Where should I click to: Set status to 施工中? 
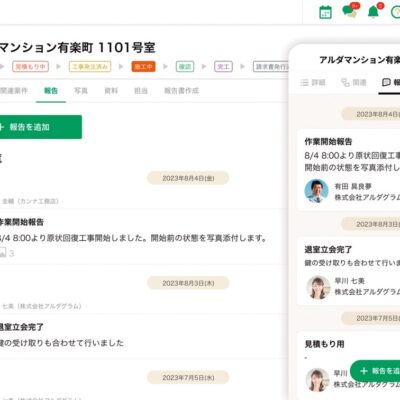point(143,66)
